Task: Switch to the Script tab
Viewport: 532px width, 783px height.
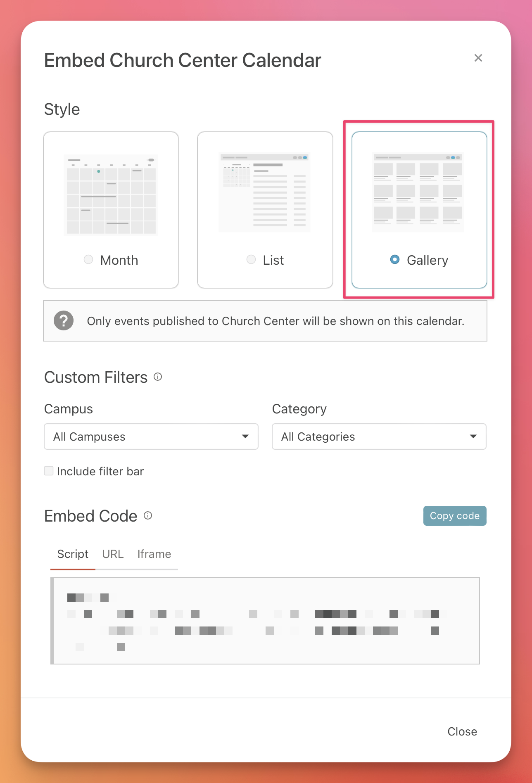Action: tap(73, 554)
